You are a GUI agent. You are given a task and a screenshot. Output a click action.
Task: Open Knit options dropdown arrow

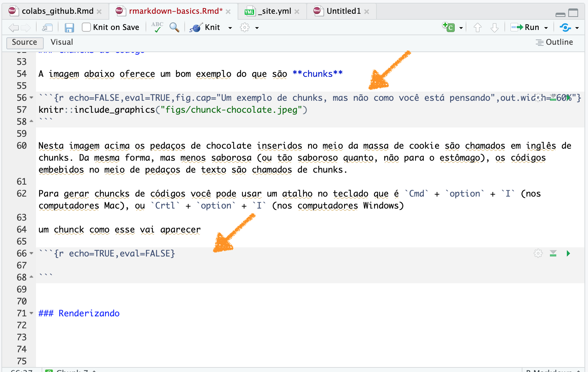tap(230, 28)
